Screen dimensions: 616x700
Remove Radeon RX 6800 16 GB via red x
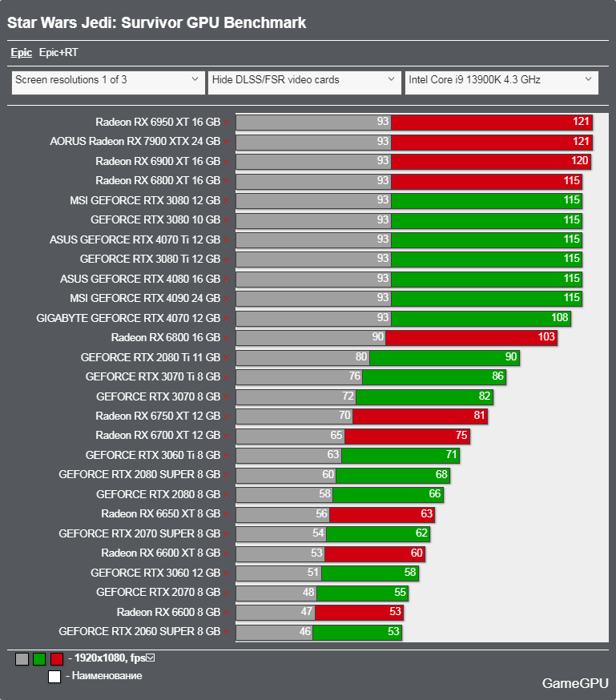(x=227, y=339)
